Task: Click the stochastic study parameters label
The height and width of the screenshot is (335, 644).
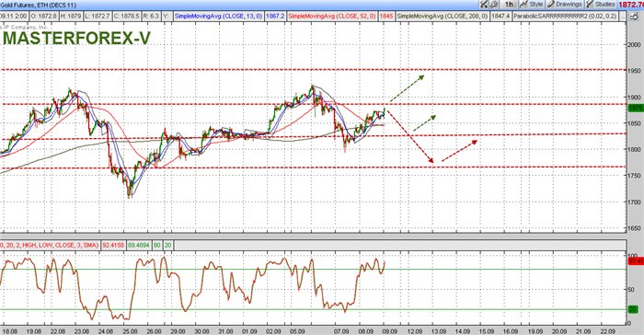Action: pyautogui.click(x=50, y=246)
